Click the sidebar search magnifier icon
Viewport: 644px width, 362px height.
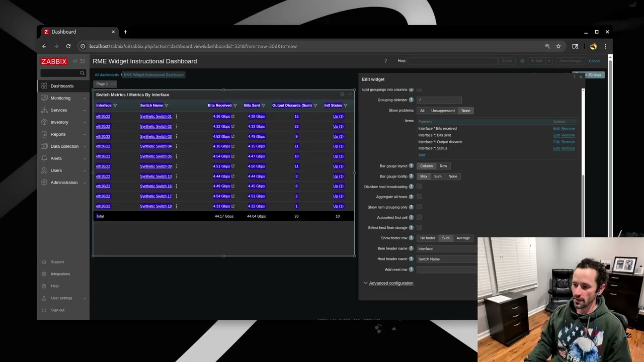click(x=82, y=73)
